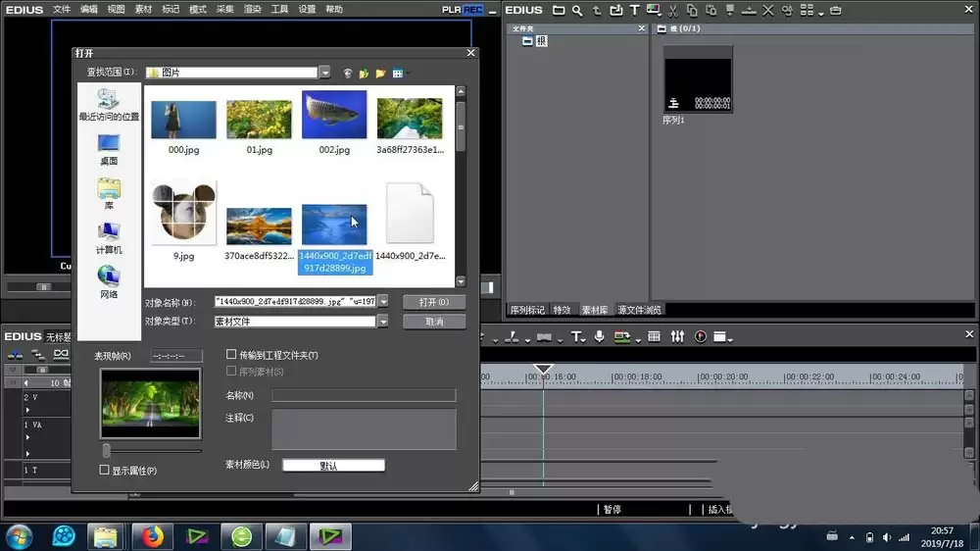Click the vectorscope round icon in timeline toolbar
Image resolution: width=980 pixels, height=551 pixels.
(x=701, y=337)
